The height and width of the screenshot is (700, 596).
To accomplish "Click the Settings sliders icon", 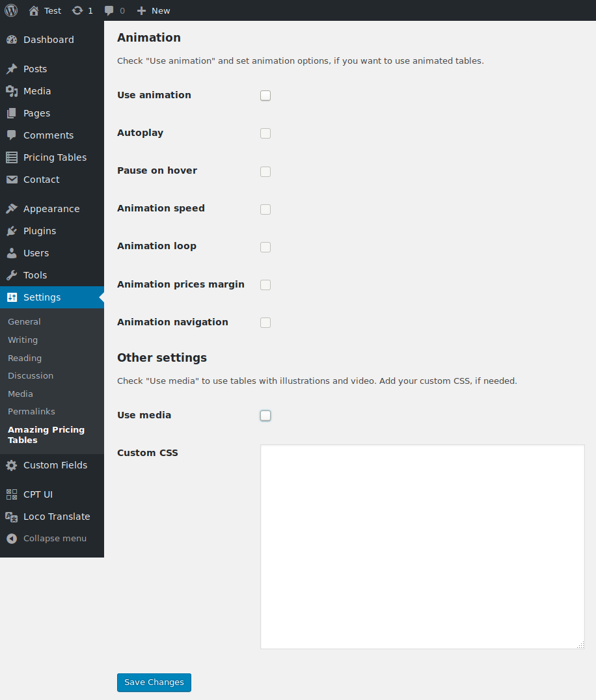I will click(12, 297).
